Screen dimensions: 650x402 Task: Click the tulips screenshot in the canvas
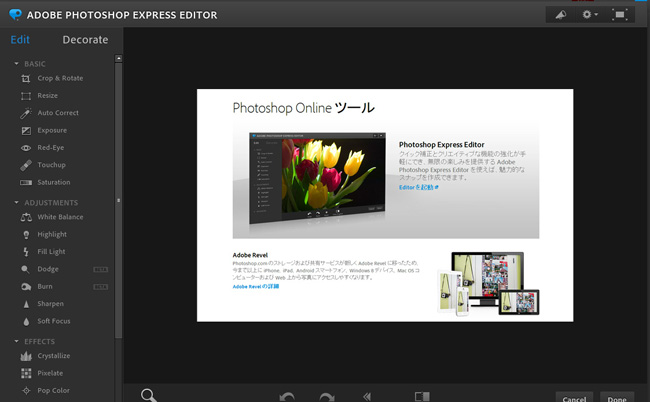click(x=317, y=177)
